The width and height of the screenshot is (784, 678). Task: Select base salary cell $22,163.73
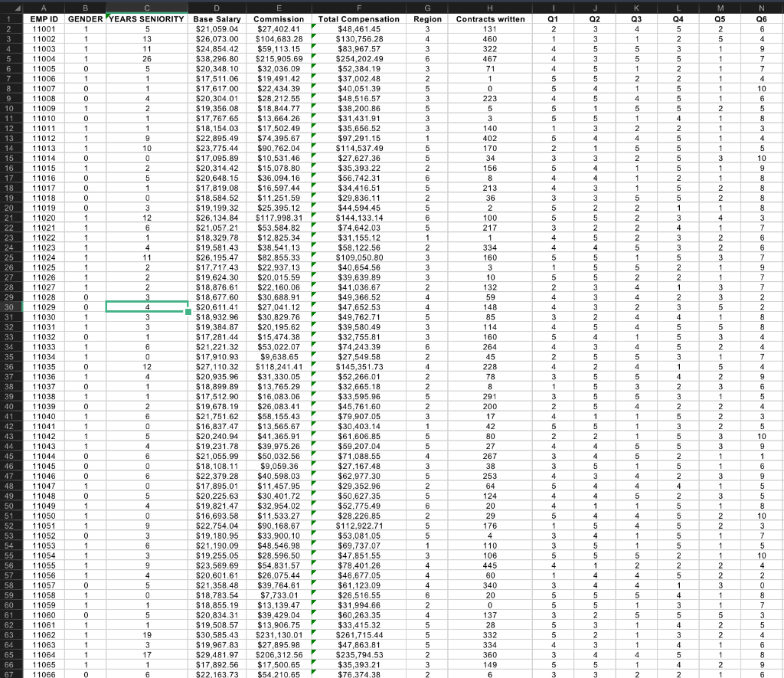coord(217,674)
